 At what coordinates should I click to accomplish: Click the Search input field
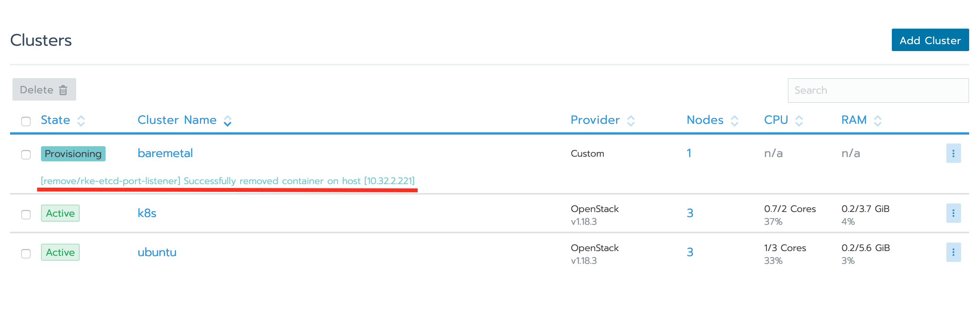(878, 91)
